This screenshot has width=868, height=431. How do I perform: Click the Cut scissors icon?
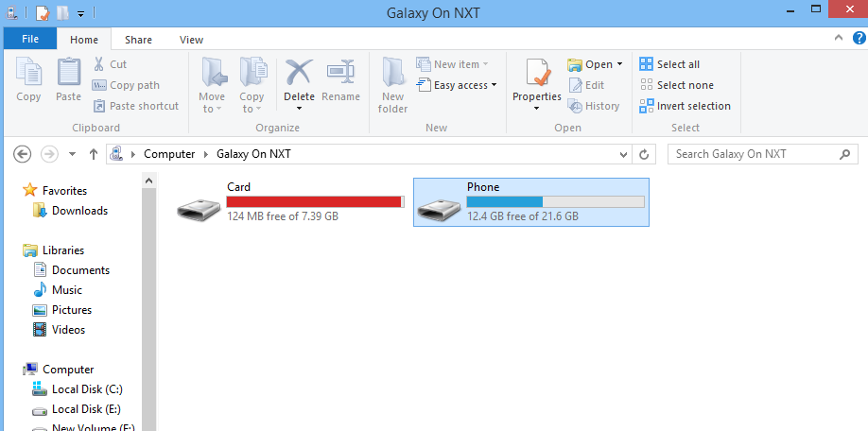click(x=99, y=64)
